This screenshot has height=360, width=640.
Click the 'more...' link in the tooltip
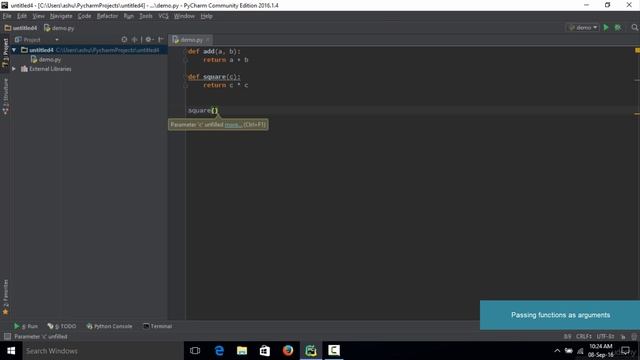(233, 124)
